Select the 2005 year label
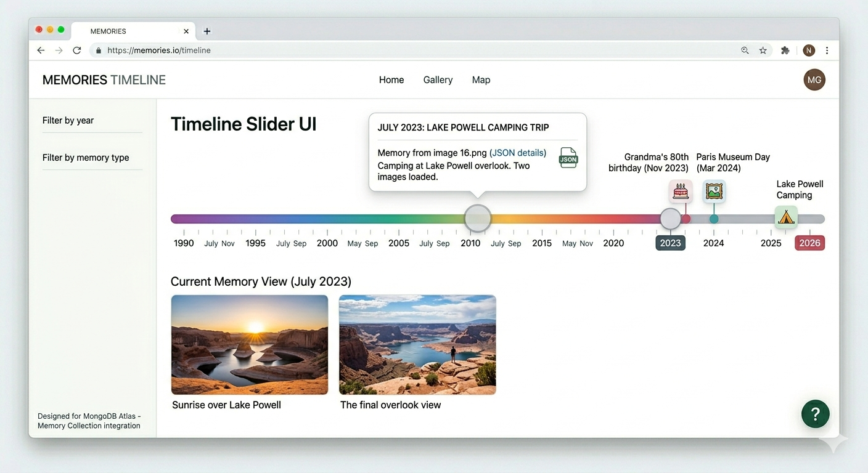 pos(399,243)
